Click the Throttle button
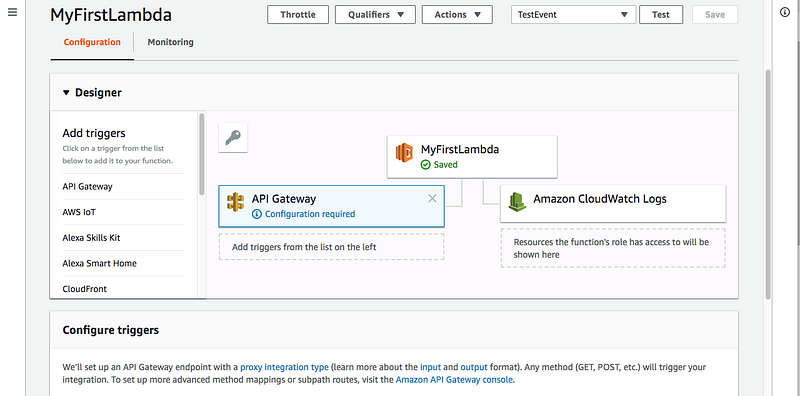The width and height of the screenshot is (800, 396). coord(298,15)
